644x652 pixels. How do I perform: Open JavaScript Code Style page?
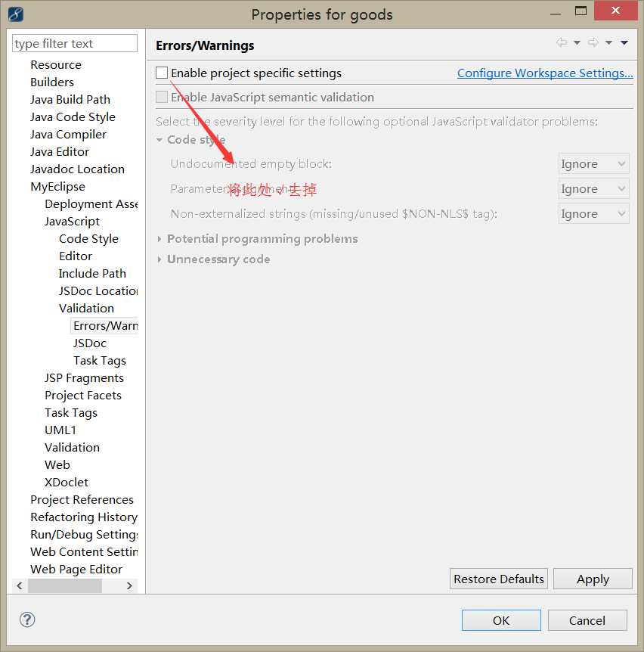point(88,239)
